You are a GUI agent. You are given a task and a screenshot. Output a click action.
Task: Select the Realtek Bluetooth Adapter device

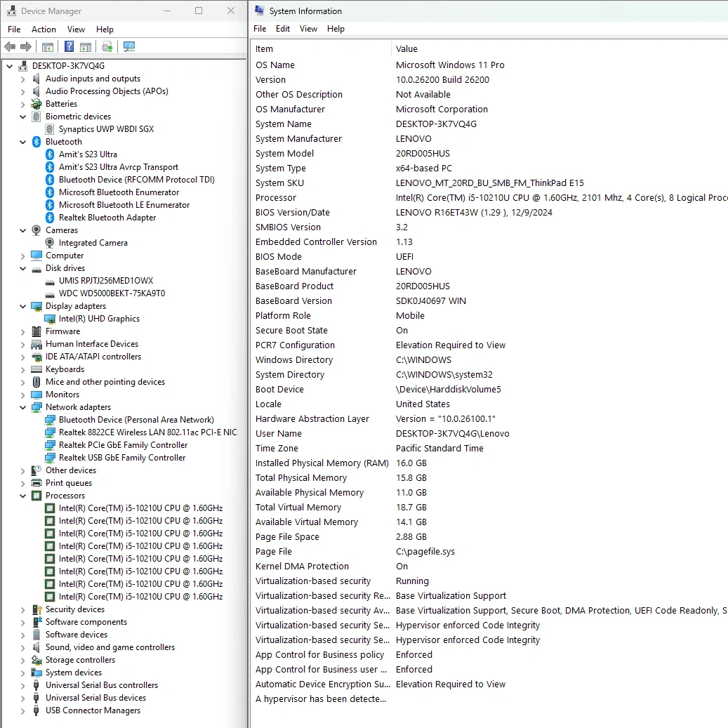point(107,218)
